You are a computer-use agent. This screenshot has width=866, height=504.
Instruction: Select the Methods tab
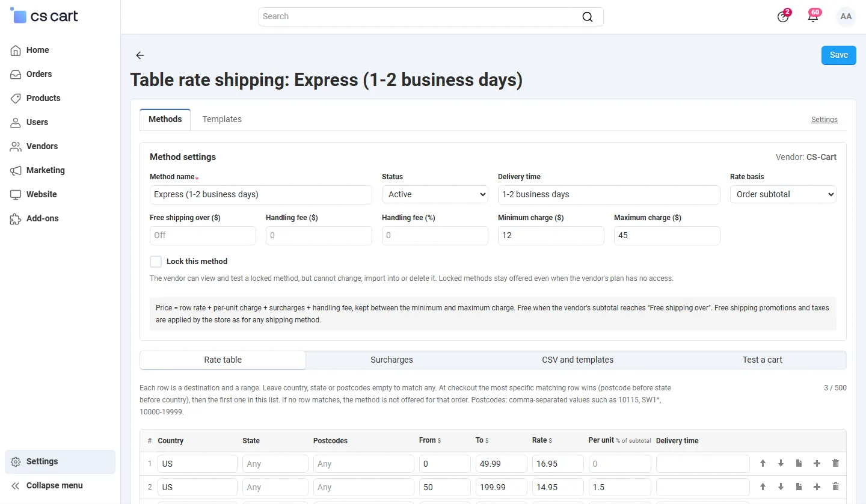(165, 119)
